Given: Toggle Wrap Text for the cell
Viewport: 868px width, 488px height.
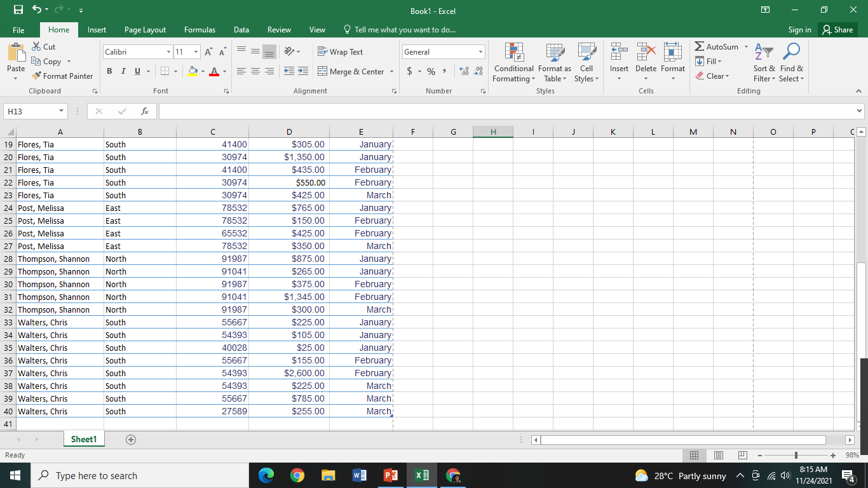Looking at the screenshot, I should [x=341, y=52].
